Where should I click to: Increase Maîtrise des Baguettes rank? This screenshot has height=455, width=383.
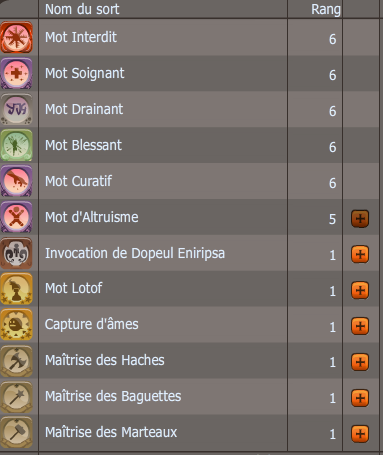[360, 398]
